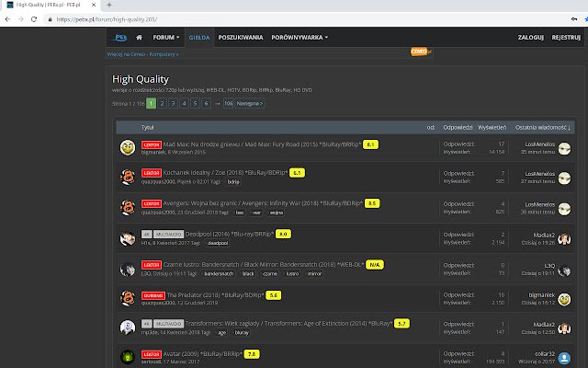The image size is (588, 368).
Task: Click the LEKTOR prefix on Mad Max thread
Action: [x=152, y=144]
